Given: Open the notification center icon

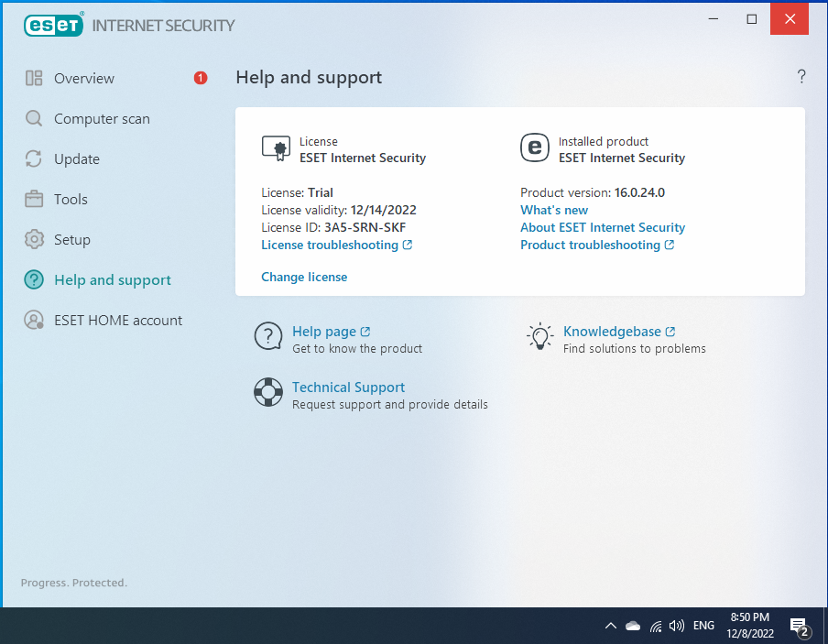Looking at the screenshot, I should [x=799, y=627].
